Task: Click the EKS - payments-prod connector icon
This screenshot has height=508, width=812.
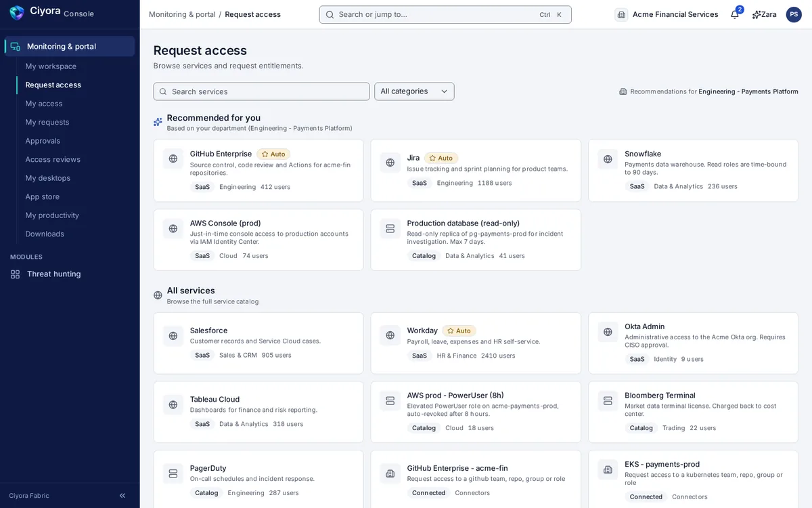Action: [x=608, y=470]
